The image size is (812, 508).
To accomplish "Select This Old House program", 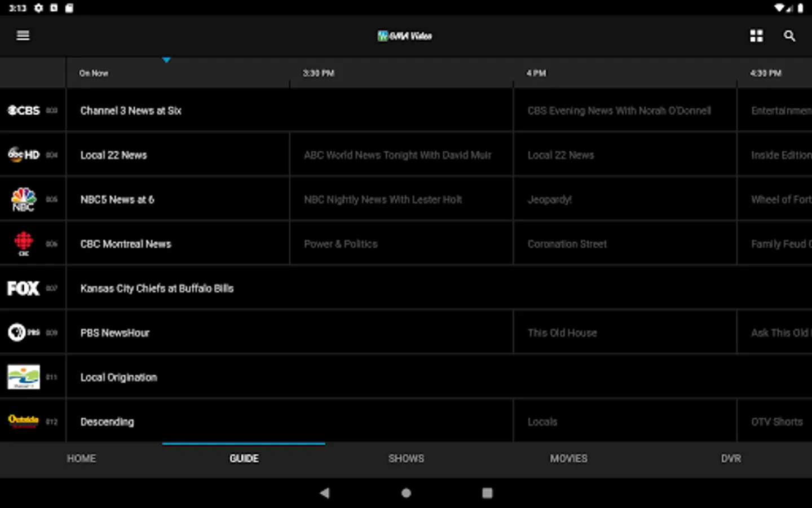I will (x=625, y=332).
